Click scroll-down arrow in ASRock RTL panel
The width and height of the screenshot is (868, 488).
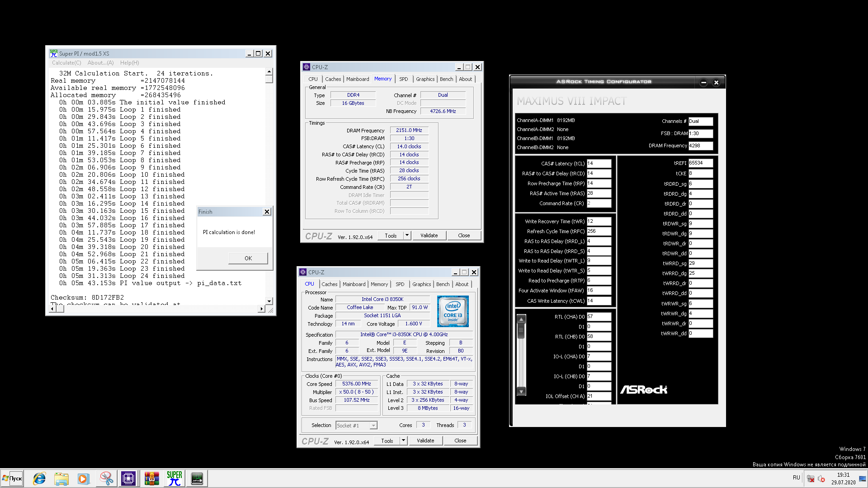click(521, 391)
